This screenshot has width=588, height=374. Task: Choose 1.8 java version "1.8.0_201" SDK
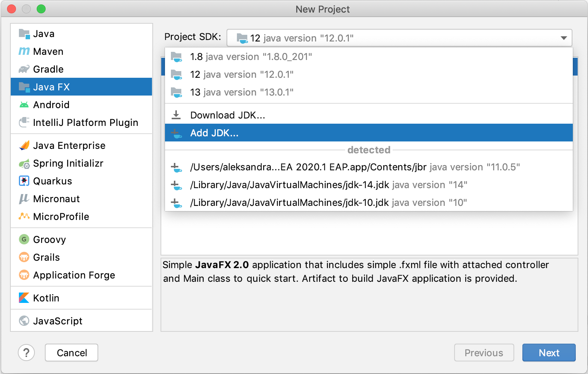click(369, 57)
